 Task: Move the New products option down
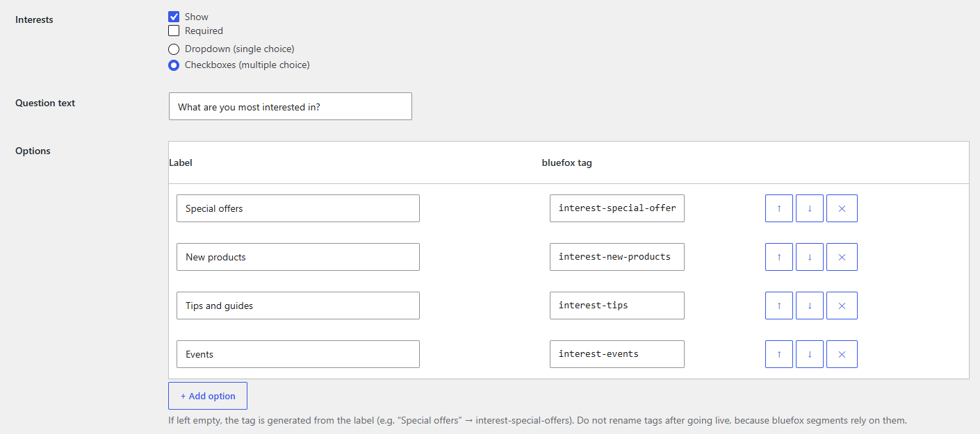pos(810,257)
